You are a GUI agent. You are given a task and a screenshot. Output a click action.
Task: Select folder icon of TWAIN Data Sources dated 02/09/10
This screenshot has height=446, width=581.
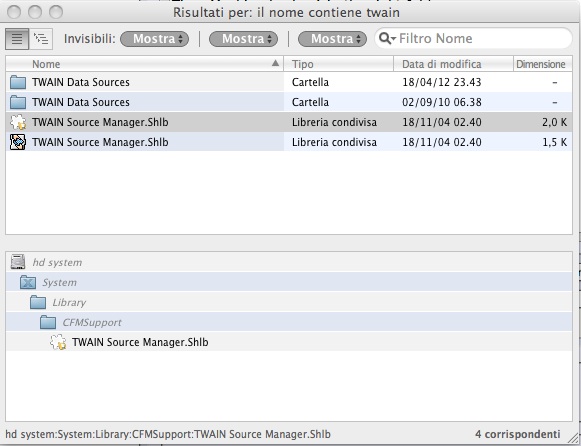click(x=18, y=102)
